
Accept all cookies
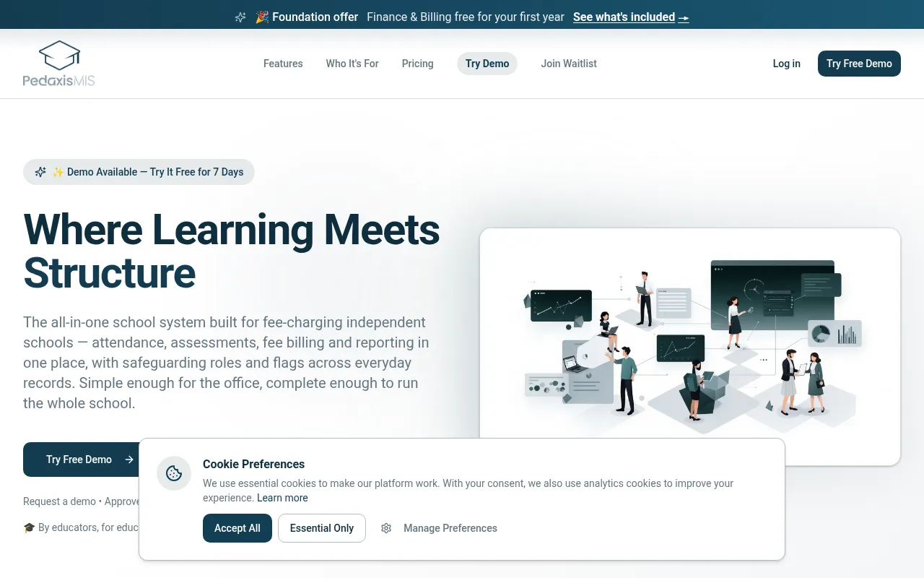click(x=237, y=528)
